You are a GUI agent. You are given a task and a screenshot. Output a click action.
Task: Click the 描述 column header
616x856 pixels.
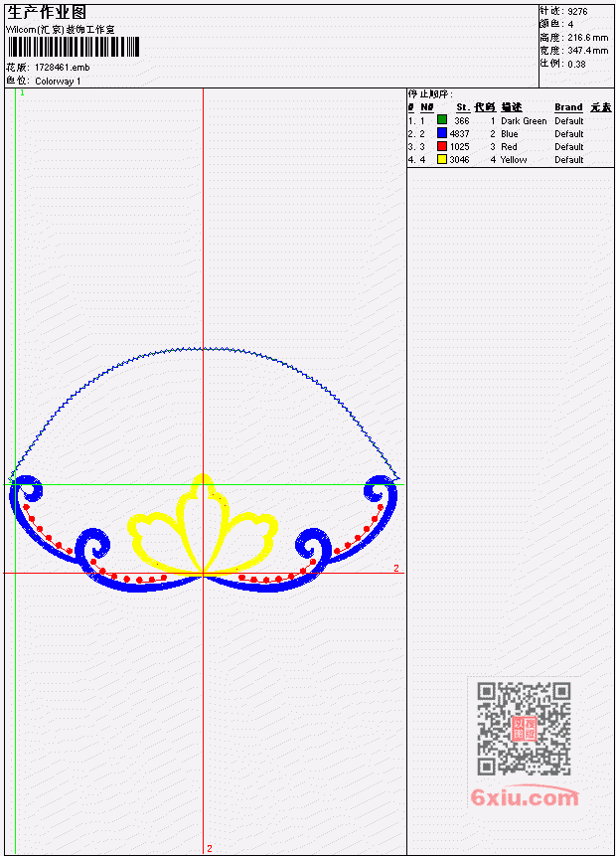(x=512, y=107)
